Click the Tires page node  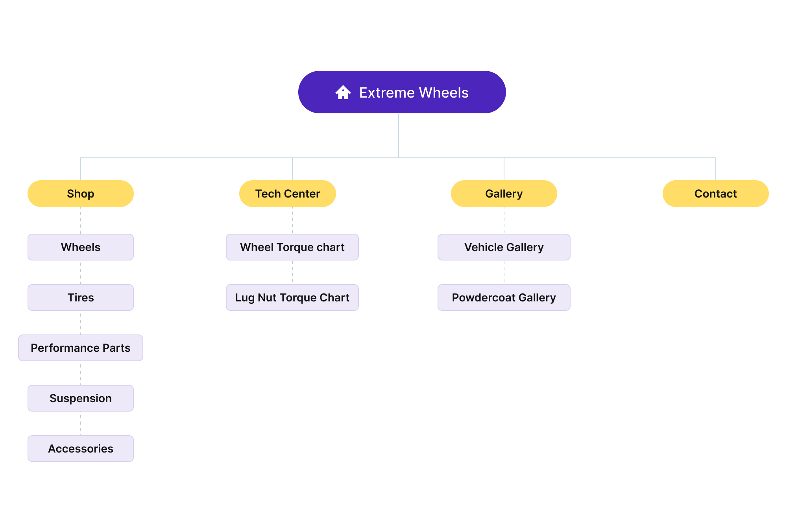click(x=81, y=297)
